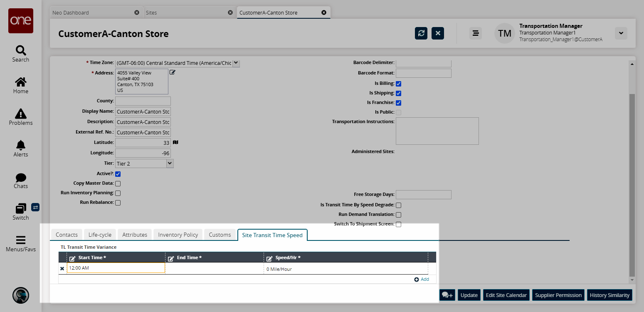Expand the Time Zone dropdown
The height and width of the screenshot is (312, 644).
tap(236, 63)
